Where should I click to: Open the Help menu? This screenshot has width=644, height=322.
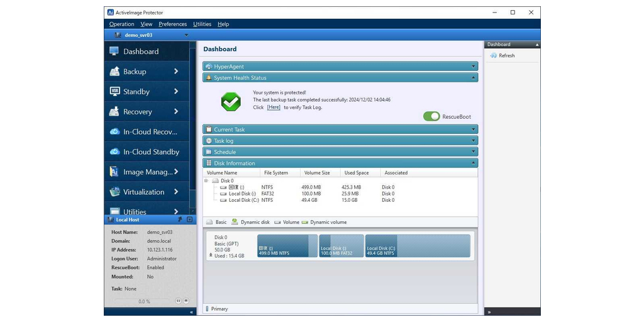[x=223, y=25]
